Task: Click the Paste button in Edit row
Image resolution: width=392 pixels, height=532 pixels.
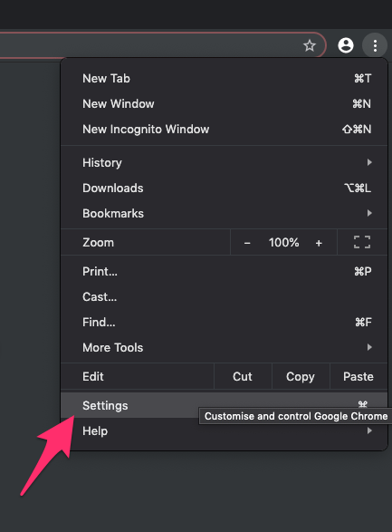Action: (x=359, y=376)
